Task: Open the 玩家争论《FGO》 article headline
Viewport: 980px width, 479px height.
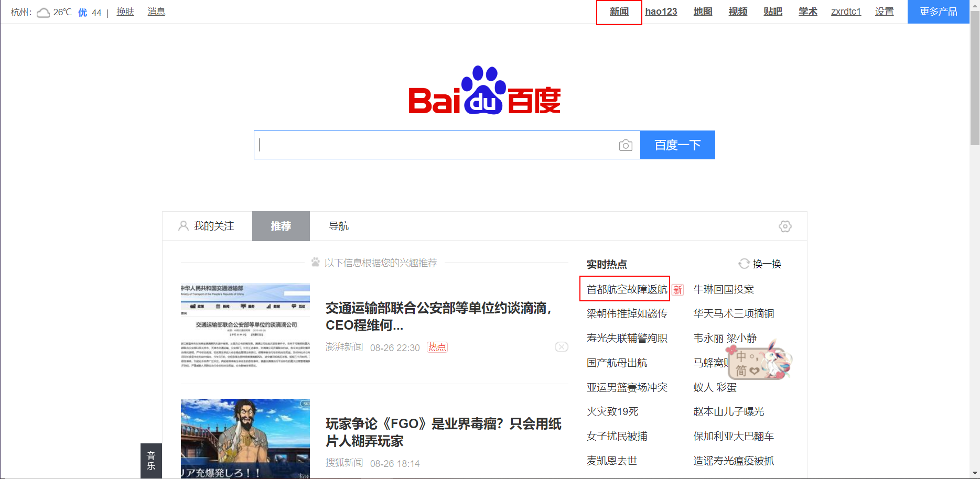Action: coord(444,432)
